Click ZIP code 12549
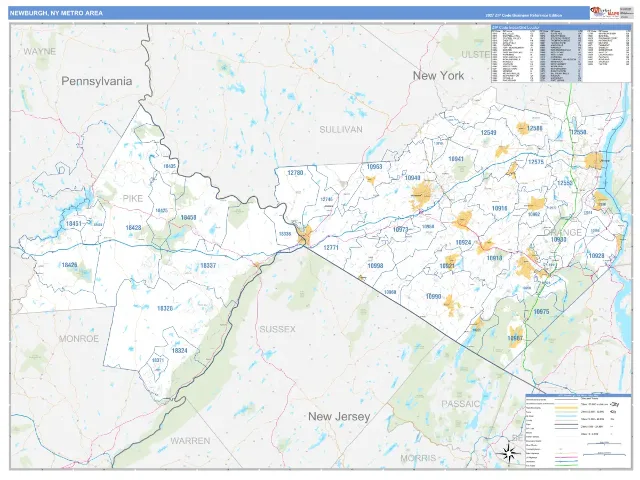The image size is (640, 480). coord(489,133)
